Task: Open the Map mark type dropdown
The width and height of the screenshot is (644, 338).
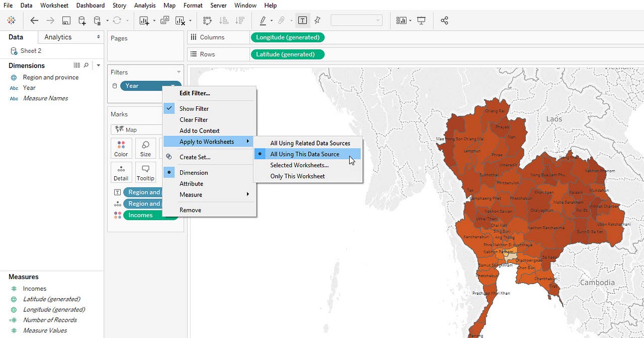Action: (136, 129)
